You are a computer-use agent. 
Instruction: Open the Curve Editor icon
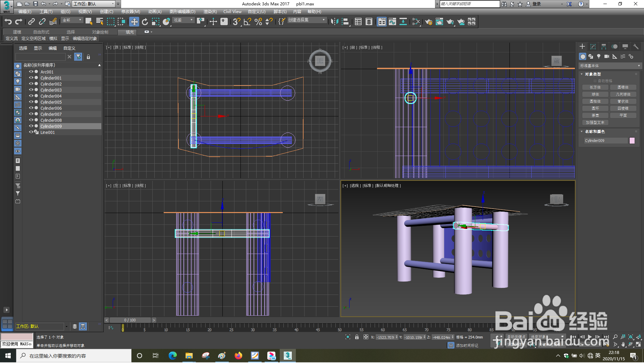click(x=392, y=22)
